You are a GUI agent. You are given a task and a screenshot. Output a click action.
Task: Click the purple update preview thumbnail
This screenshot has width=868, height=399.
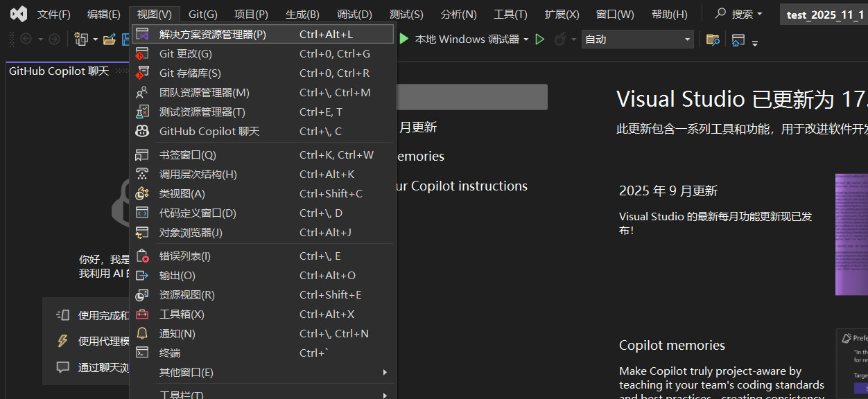(851, 234)
